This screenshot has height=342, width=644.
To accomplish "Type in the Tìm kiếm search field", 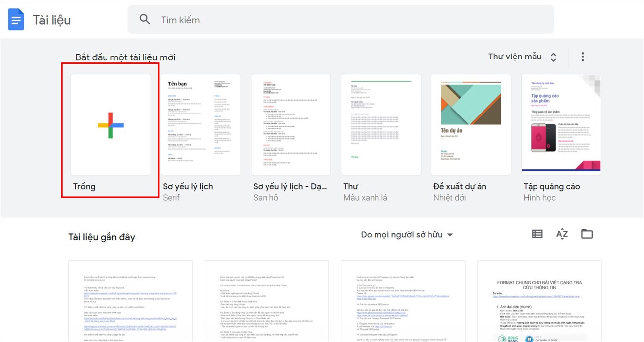I will (347, 20).
